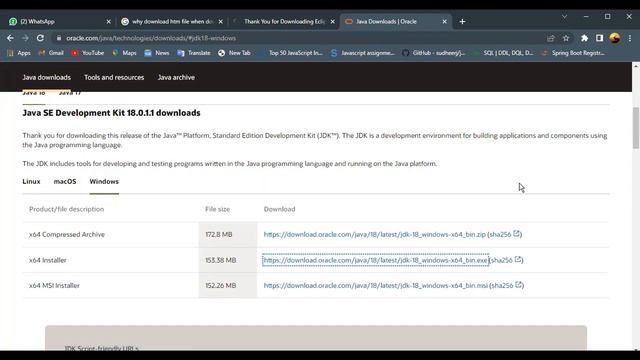Open Gmail bookmark
Viewport: 640px width, 360px height.
tap(51, 53)
